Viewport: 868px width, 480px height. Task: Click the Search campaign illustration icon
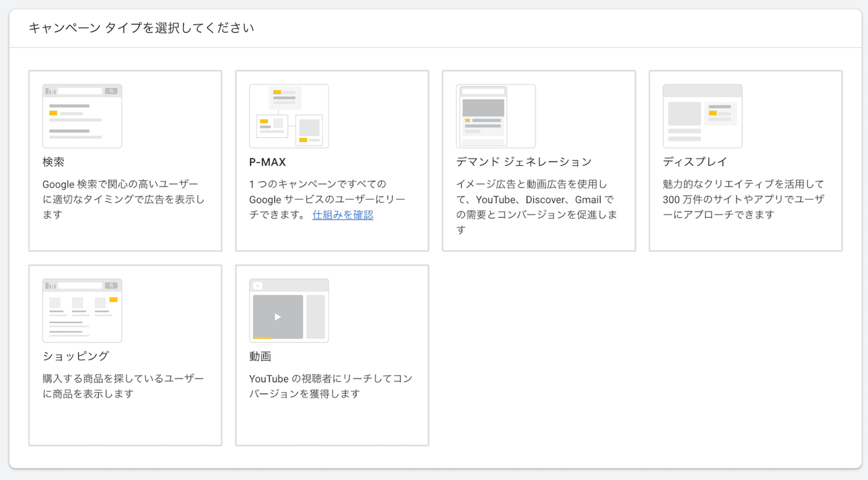(x=82, y=116)
